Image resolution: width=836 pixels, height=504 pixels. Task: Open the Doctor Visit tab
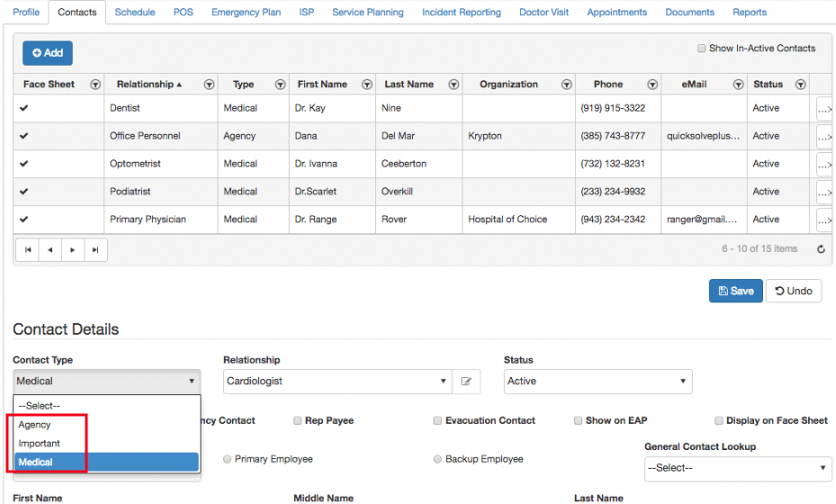click(544, 12)
